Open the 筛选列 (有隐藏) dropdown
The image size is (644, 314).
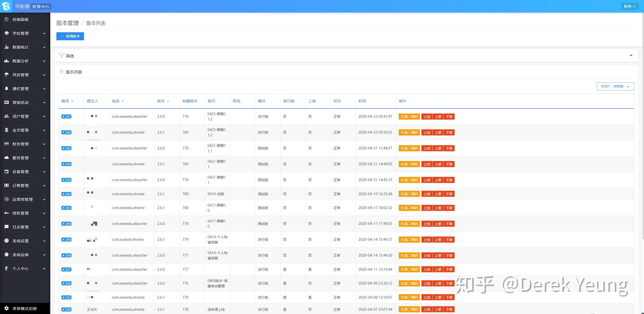tap(615, 86)
